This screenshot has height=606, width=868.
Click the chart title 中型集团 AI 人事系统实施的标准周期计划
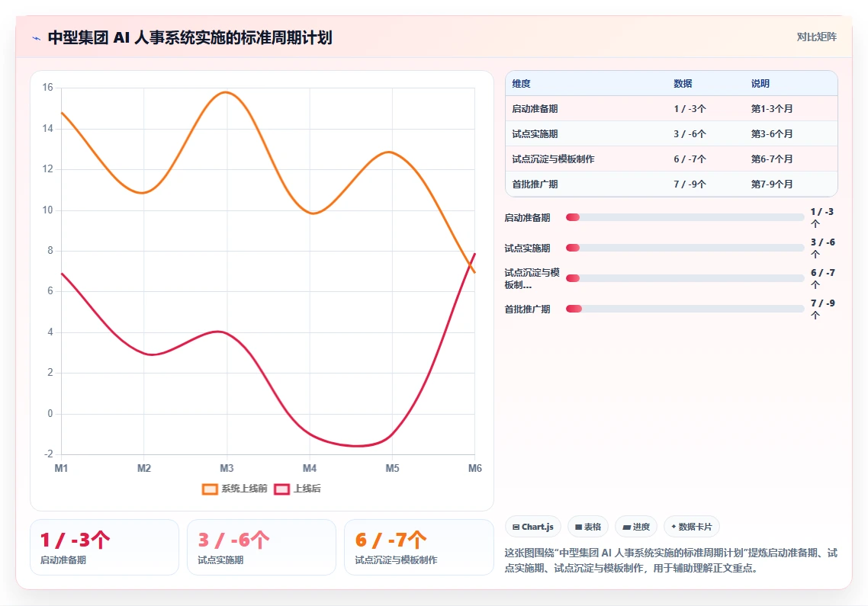190,37
